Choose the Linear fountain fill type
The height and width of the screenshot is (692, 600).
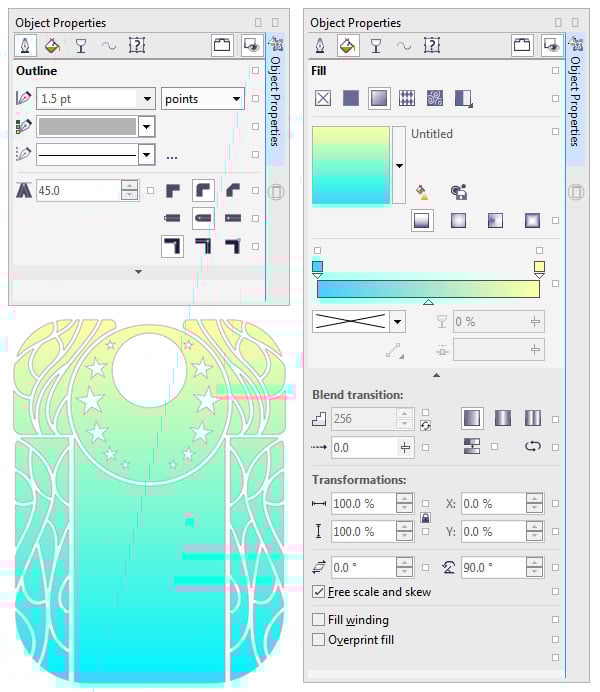[422, 220]
